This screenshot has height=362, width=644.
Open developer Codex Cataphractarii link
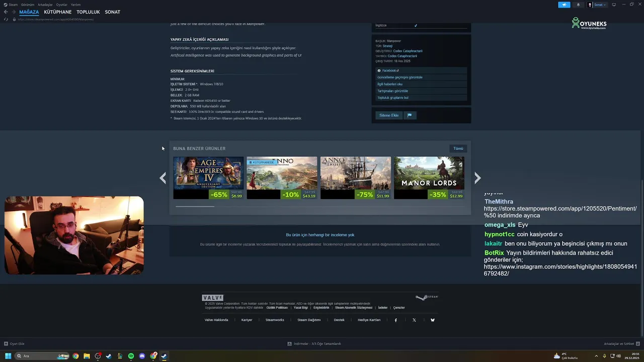[x=408, y=51]
